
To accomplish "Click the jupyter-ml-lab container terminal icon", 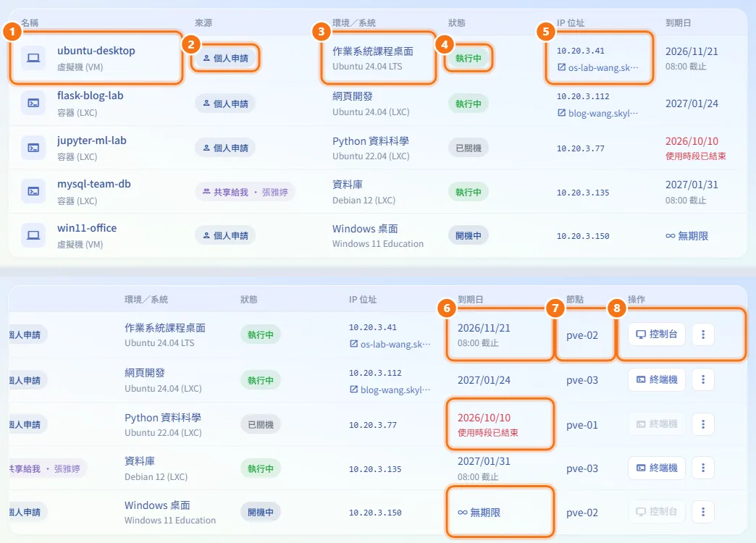I will tap(33, 148).
